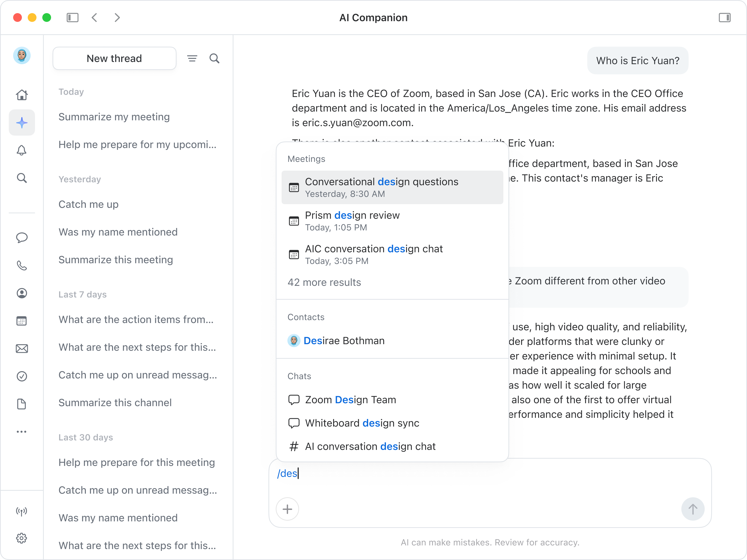747x560 pixels.
Task: Start a New thread
Action: coord(114,58)
